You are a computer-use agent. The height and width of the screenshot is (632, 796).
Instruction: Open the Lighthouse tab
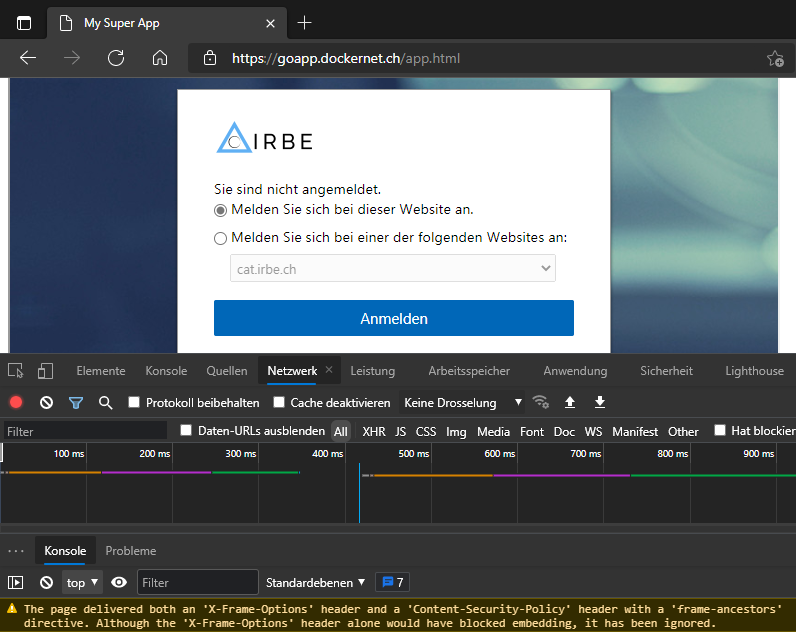point(754,371)
